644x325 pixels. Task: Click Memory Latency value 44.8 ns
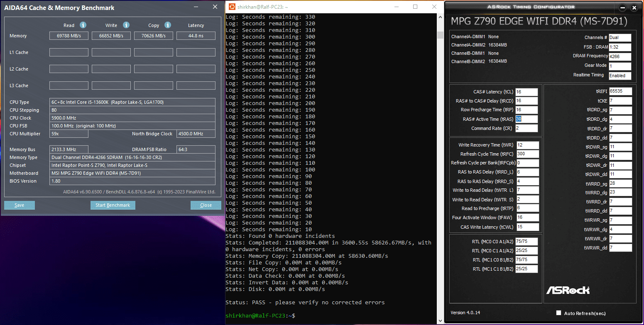(196, 36)
